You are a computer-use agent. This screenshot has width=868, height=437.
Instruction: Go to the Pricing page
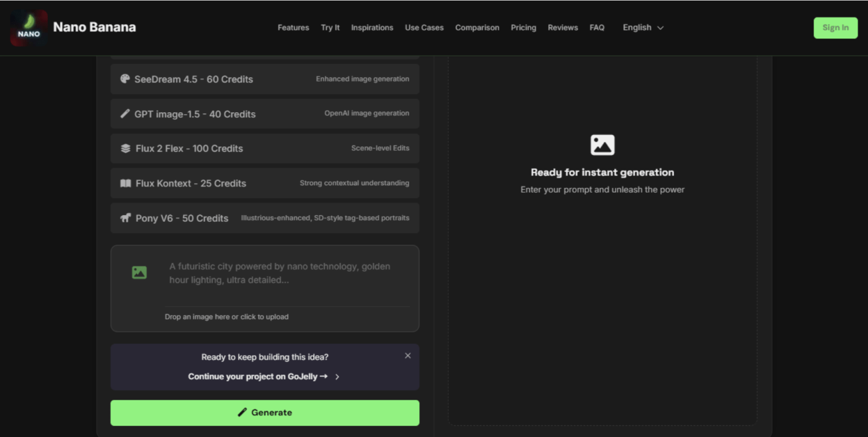[x=523, y=27]
